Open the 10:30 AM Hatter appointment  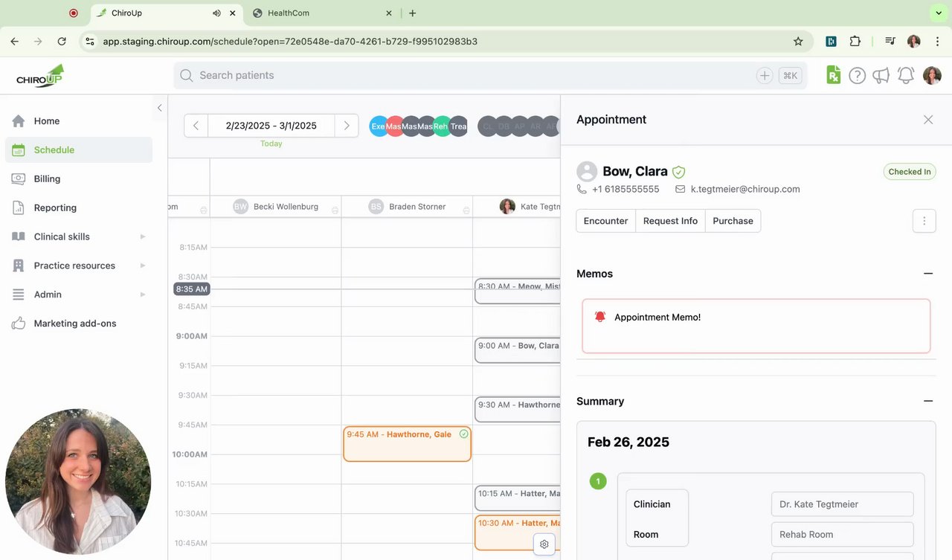[x=518, y=532]
